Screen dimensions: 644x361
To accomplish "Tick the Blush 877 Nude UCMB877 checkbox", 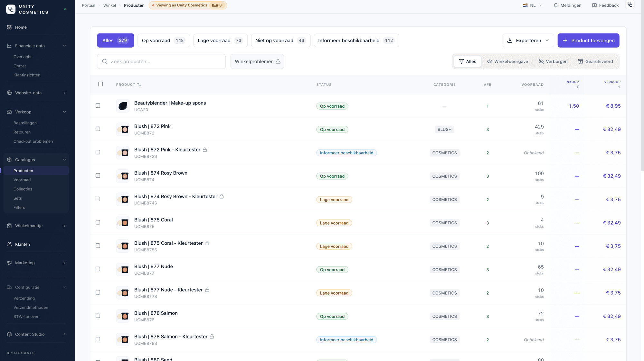I will (x=98, y=269).
